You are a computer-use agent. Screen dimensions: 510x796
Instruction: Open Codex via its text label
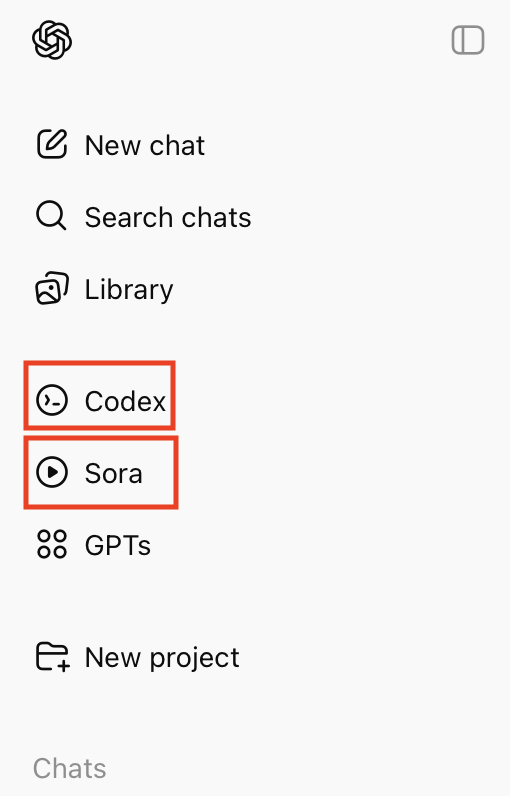click(125, 401)
